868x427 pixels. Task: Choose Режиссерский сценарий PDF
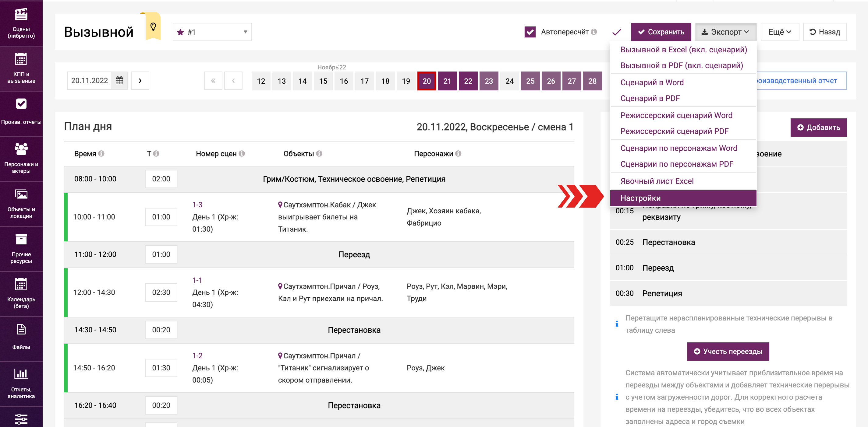pos(683,131)
